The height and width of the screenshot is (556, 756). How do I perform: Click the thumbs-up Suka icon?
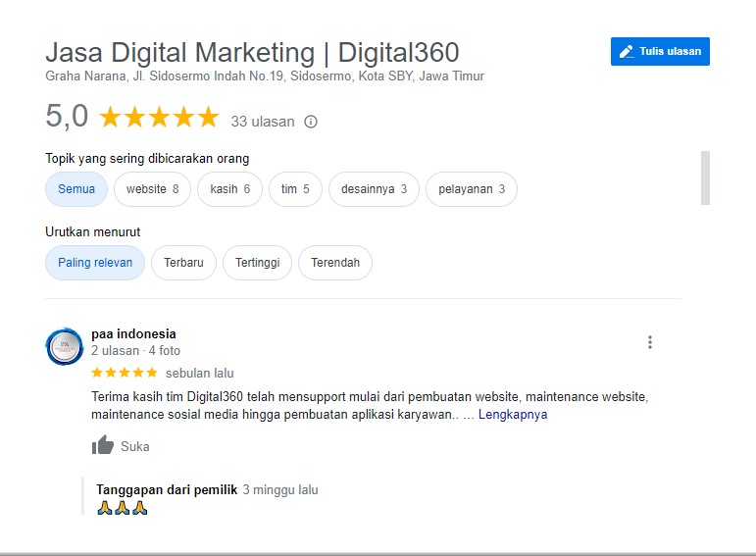(103, 446)
